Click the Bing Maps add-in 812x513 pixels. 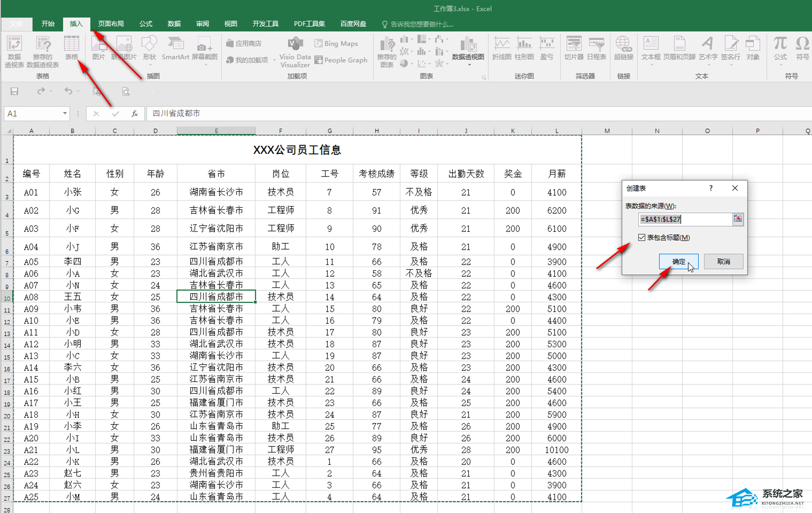pyautogui.click(x=336, y=43)
